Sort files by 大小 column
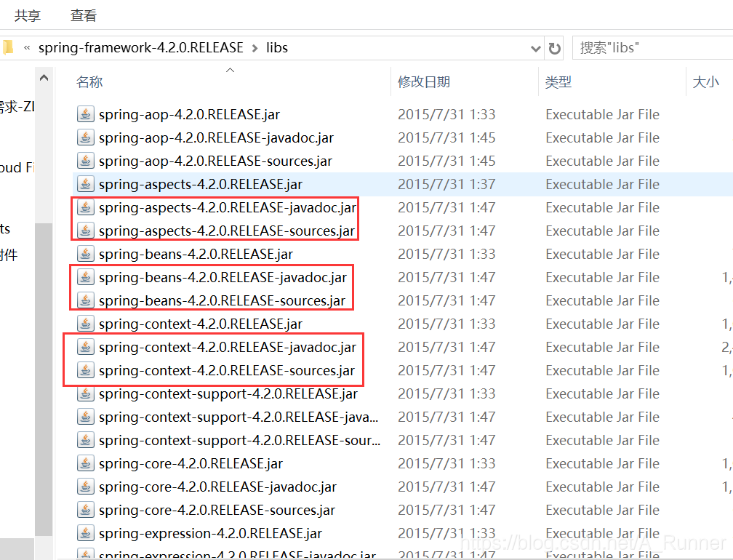733x560 pixels. point(705,81)
